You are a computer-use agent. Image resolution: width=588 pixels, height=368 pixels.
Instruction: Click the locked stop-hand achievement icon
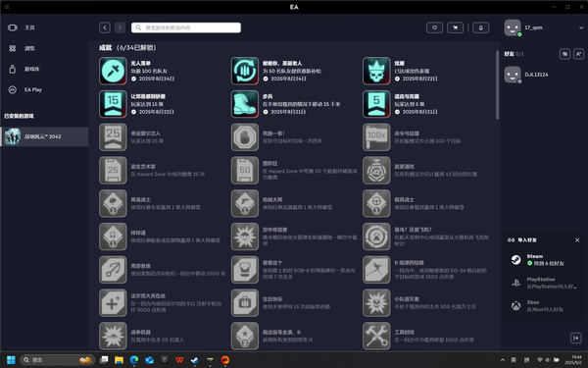coord(245,137)
